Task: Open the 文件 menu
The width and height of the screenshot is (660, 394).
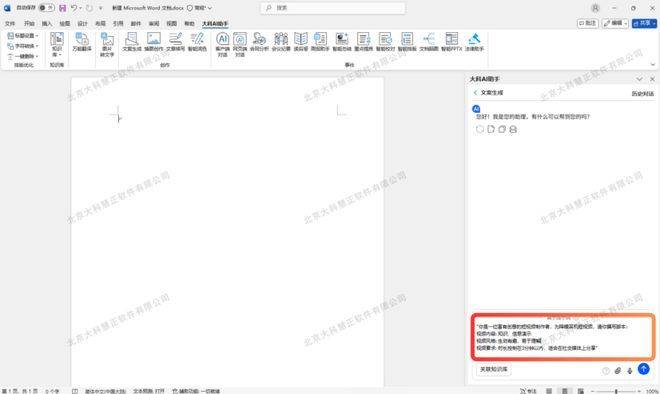Action: tap(10, 24)
